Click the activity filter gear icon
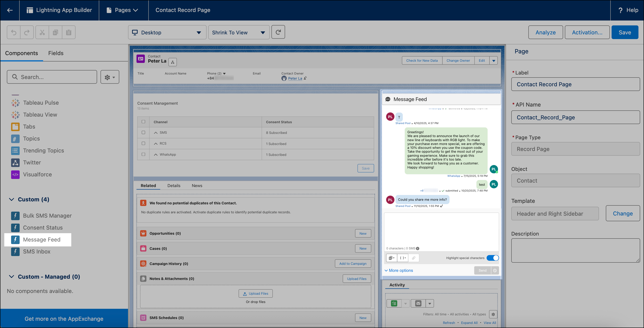The width and height of the screenshot is (644, 328). pos(493,314)
